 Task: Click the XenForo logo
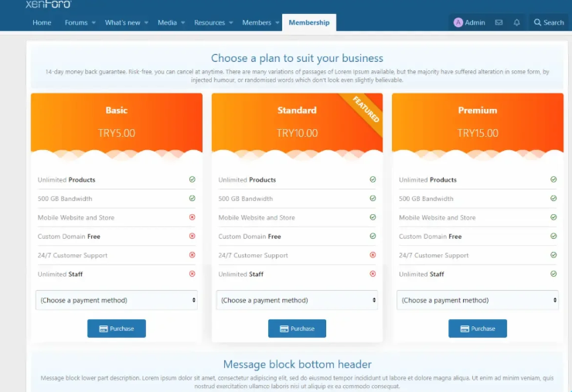point(49,5)
